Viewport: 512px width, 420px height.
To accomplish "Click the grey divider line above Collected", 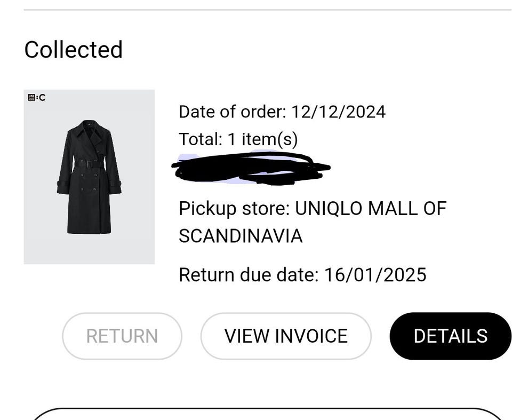I will point(268,10).
